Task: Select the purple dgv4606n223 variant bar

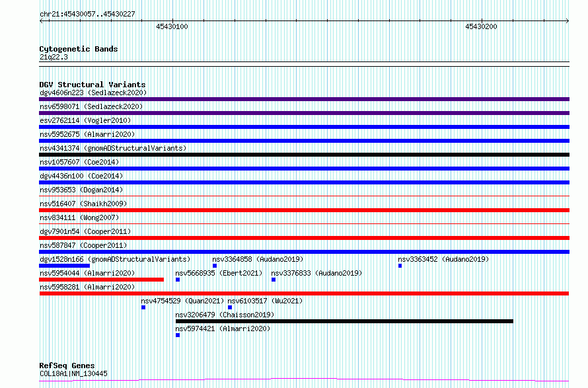Action: (304, 99)
